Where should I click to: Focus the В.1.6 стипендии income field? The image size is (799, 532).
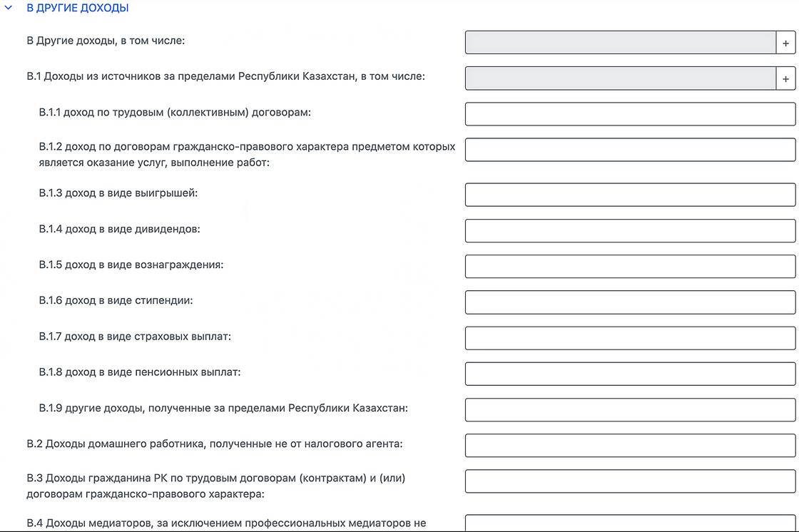(x=630, y=302)
